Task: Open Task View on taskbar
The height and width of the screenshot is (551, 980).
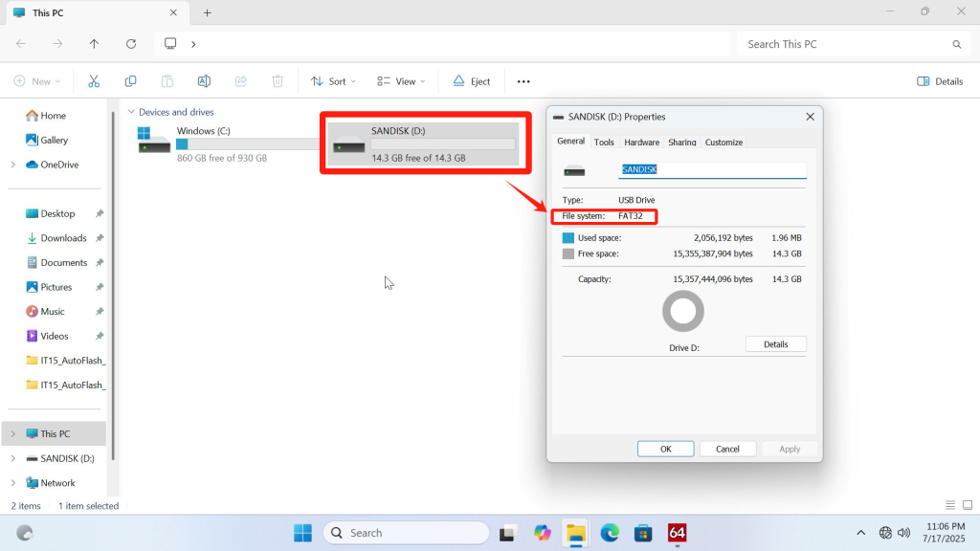Action: [x=507, y=533]
